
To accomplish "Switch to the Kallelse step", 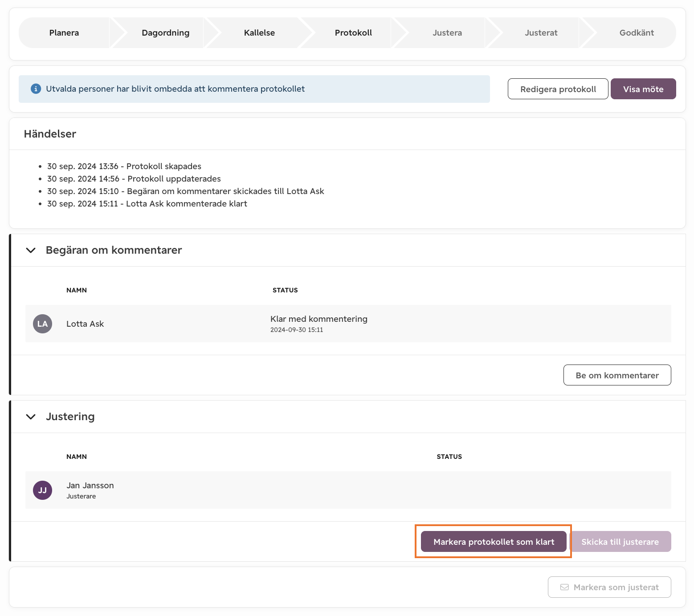I will [259, 32].
